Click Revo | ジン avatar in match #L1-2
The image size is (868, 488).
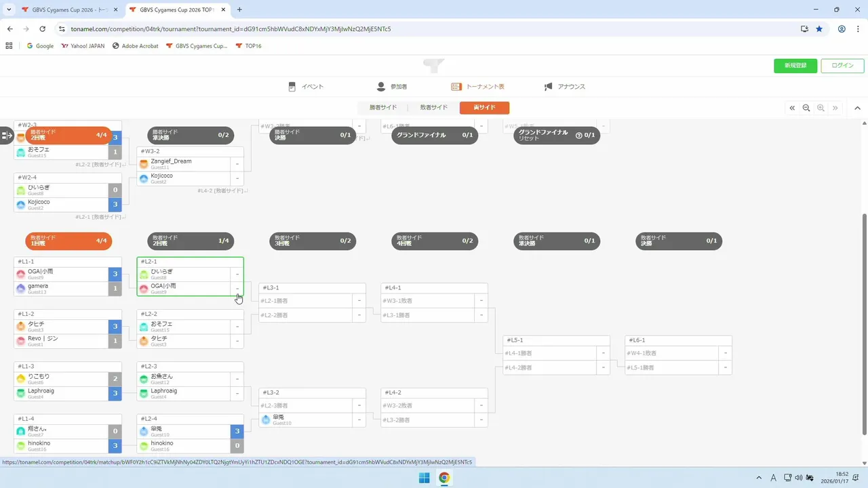coord(22,341)
